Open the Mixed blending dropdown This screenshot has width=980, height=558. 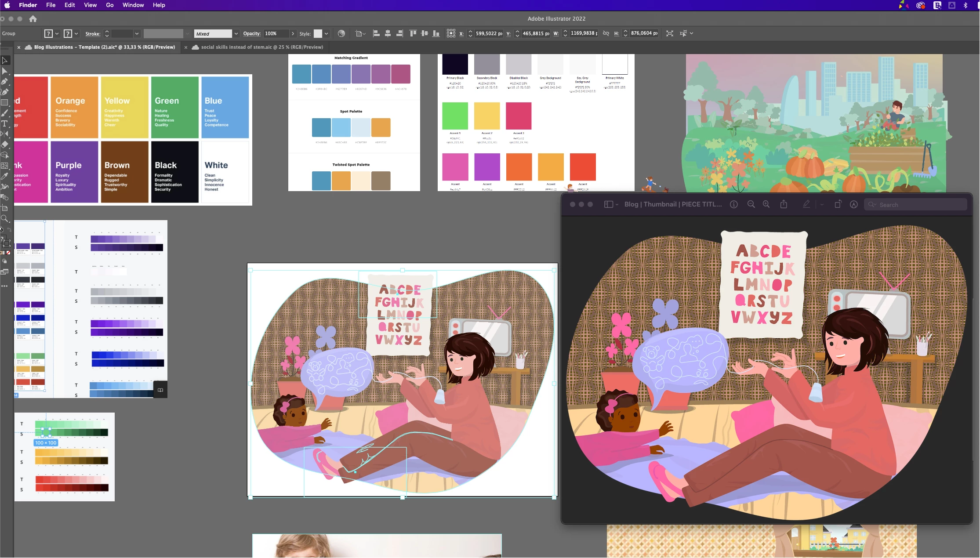point(236,34)
